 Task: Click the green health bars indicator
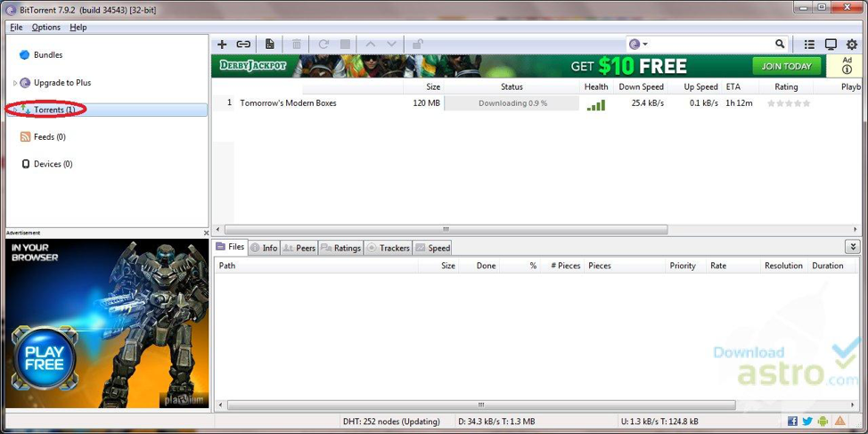[596, 104]
